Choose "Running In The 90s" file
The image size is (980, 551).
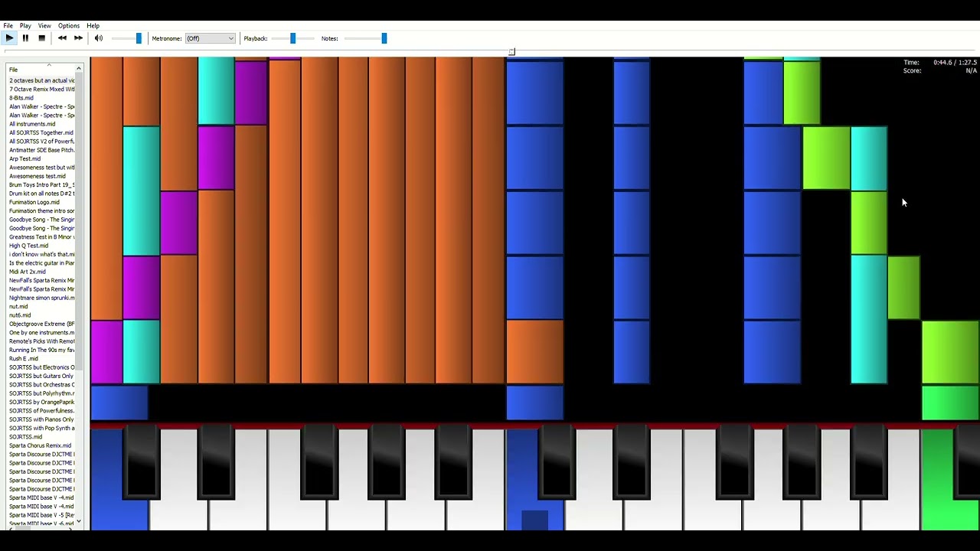pos(41,350)
